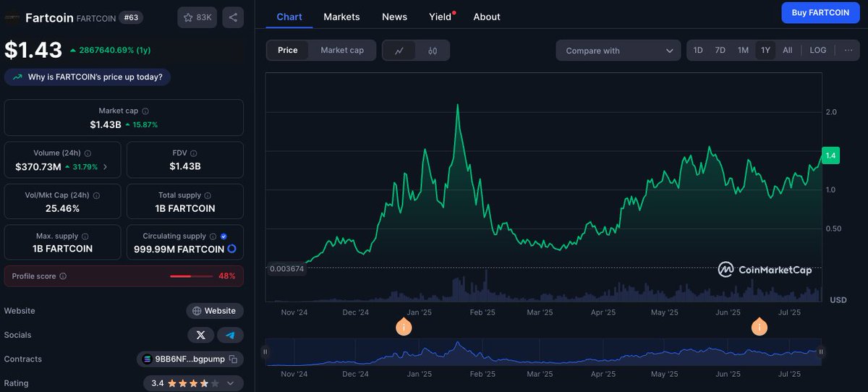868x392 pixels.
Task: Open the Volume (24h) info icon
Action: coord(88,153)
